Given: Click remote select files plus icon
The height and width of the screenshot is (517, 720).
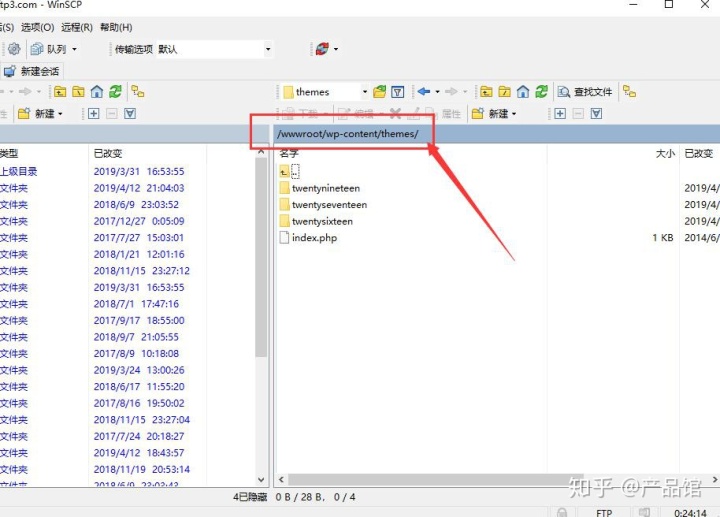Looking at the screenshot, I should [x=560, y=113].
